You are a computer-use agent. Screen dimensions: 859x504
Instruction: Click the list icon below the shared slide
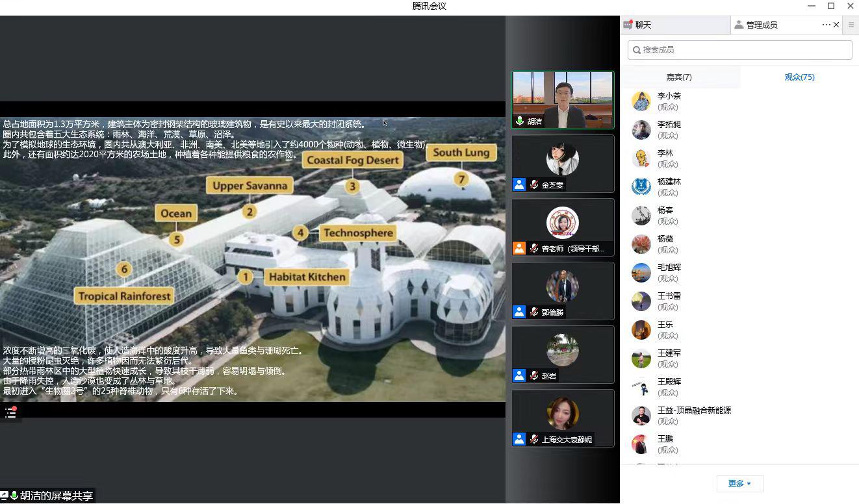click(x=10, y=412)
